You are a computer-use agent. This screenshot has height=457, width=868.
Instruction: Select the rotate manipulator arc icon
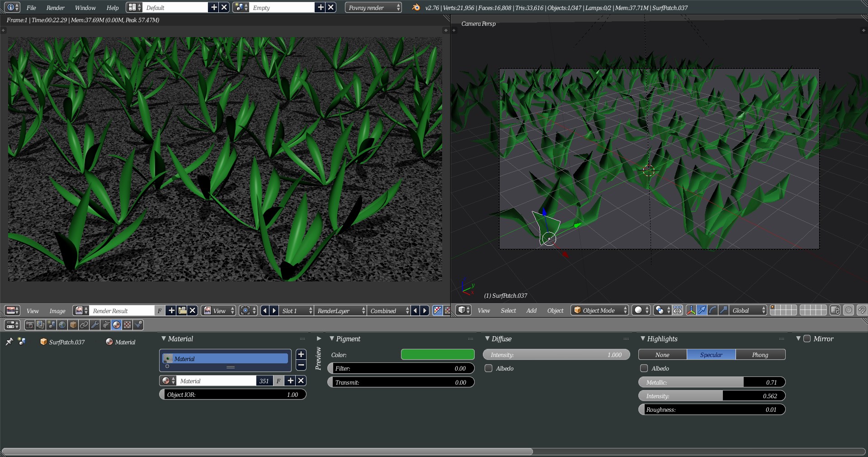[712, 310]
